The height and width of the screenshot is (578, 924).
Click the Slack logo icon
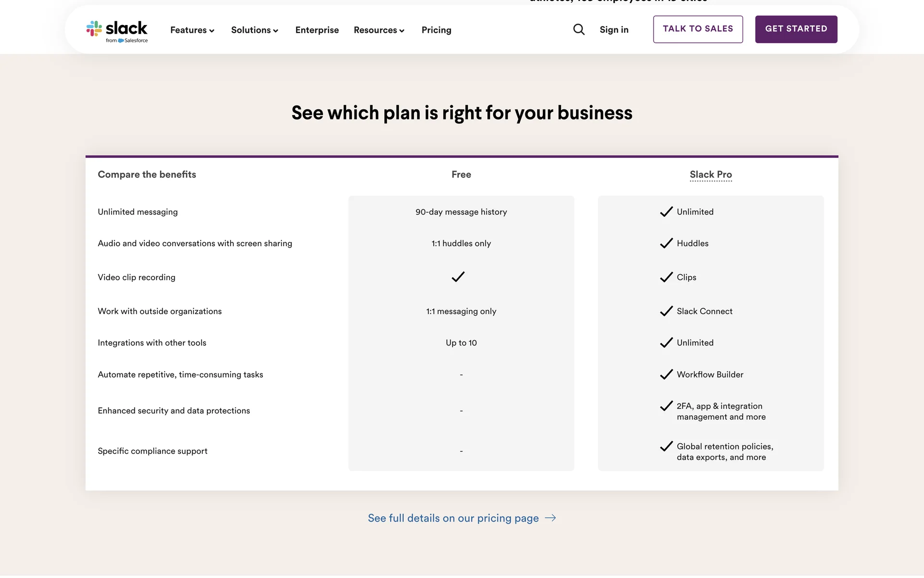coord(94,28)
